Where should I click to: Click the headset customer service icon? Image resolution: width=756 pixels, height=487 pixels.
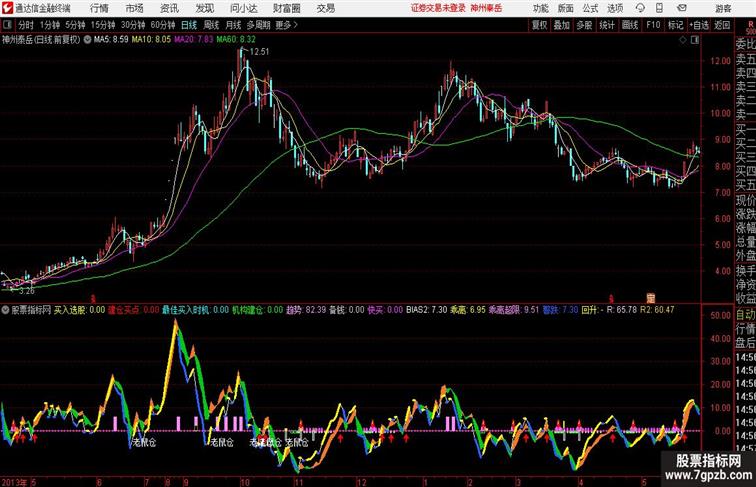tap(640, 8)
